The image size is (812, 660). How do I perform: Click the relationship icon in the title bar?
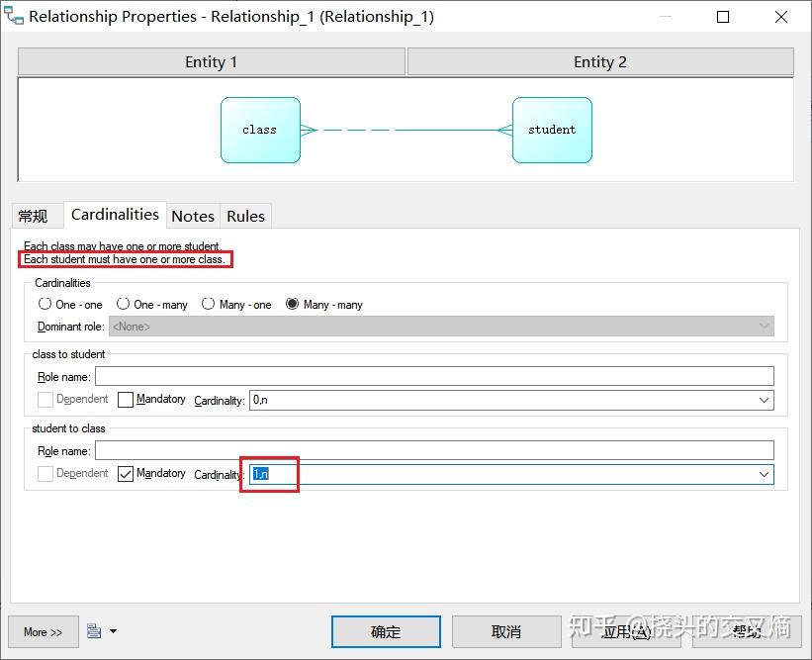(14, 16)
